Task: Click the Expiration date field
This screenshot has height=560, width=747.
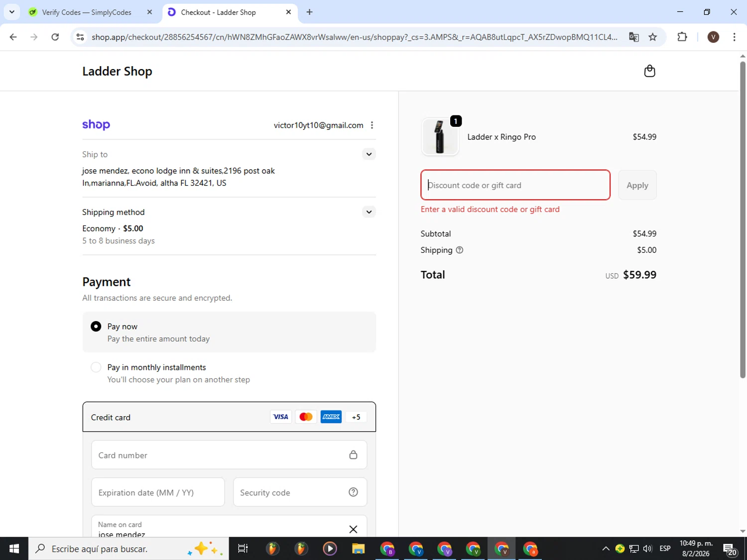Action: click(x=158, y=492)
